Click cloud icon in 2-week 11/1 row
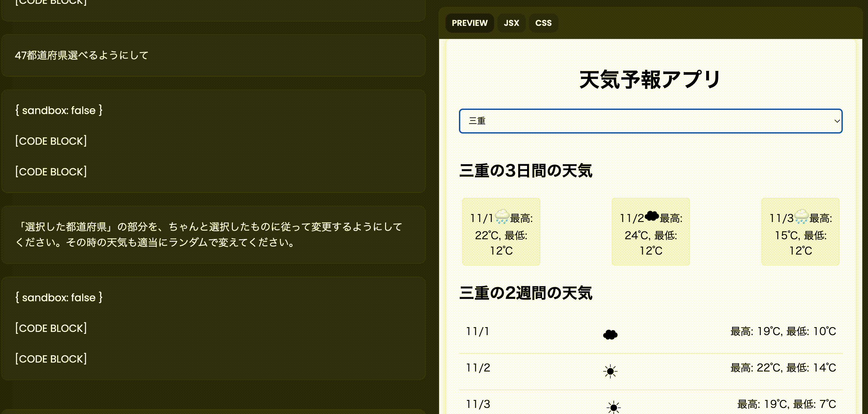Screen dimensions: 868x414 pos(610,334)
